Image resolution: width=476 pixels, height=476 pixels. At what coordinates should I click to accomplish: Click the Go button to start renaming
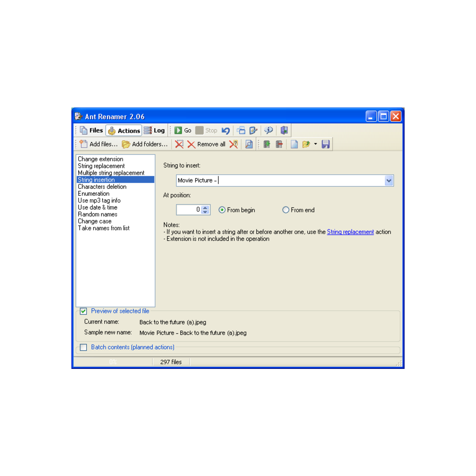(183, 131)
